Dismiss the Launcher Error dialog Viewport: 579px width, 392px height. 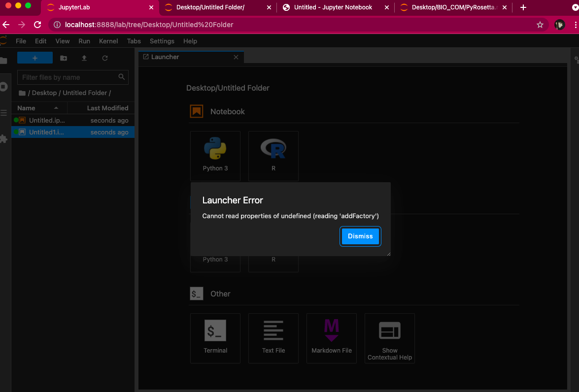[x=360, y=236]
